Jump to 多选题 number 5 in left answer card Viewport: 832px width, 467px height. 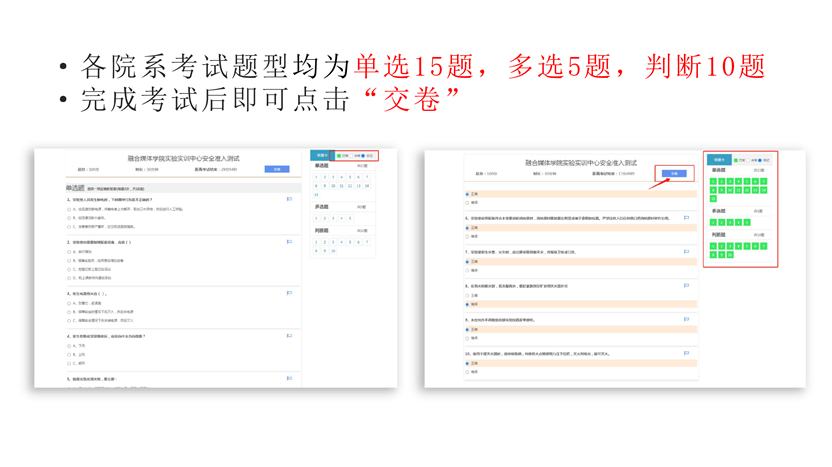pos(350,218)
